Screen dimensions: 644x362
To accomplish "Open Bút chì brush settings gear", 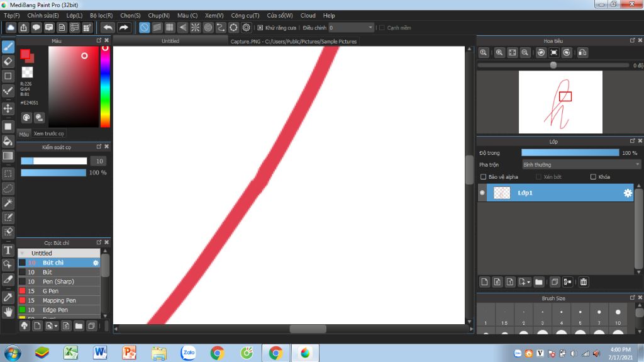I will tap(96, 263).
